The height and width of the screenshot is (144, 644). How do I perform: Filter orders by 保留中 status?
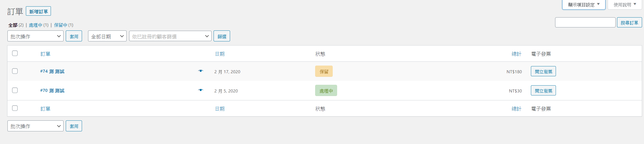(61, 25)
